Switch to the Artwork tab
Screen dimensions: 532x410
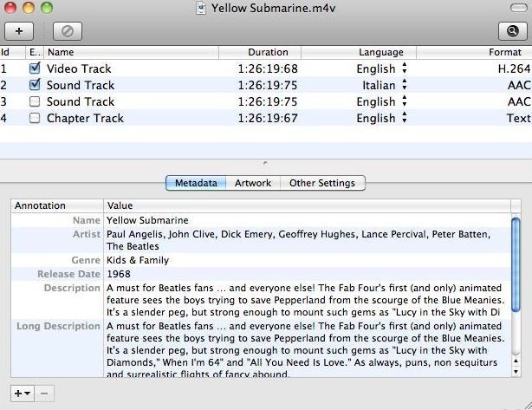tap(253, 183)
